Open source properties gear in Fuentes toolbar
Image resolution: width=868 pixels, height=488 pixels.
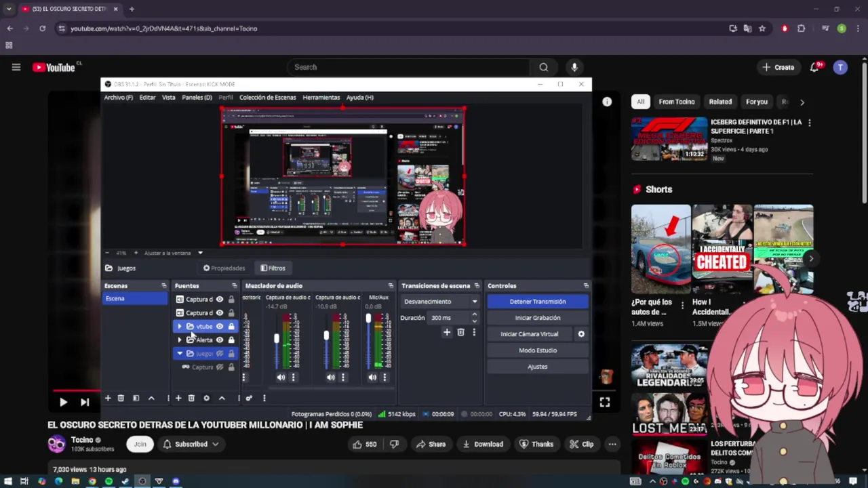(206, 398)
